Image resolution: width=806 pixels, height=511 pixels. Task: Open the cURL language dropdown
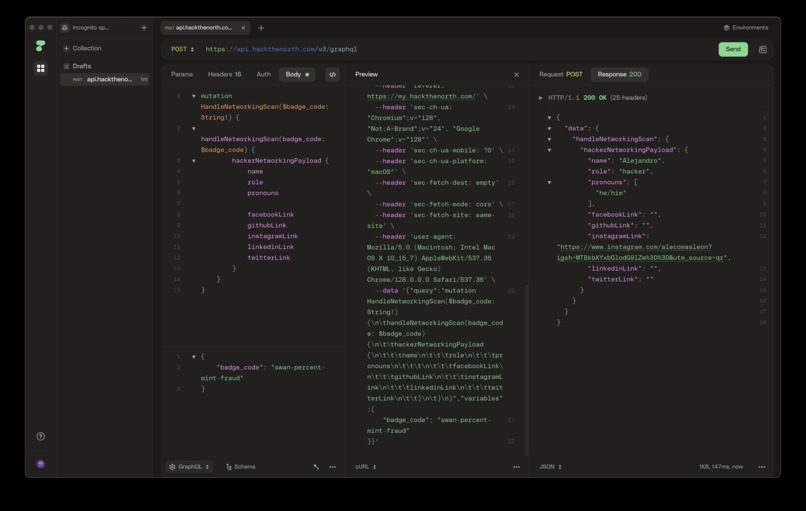tap(365, 467)
